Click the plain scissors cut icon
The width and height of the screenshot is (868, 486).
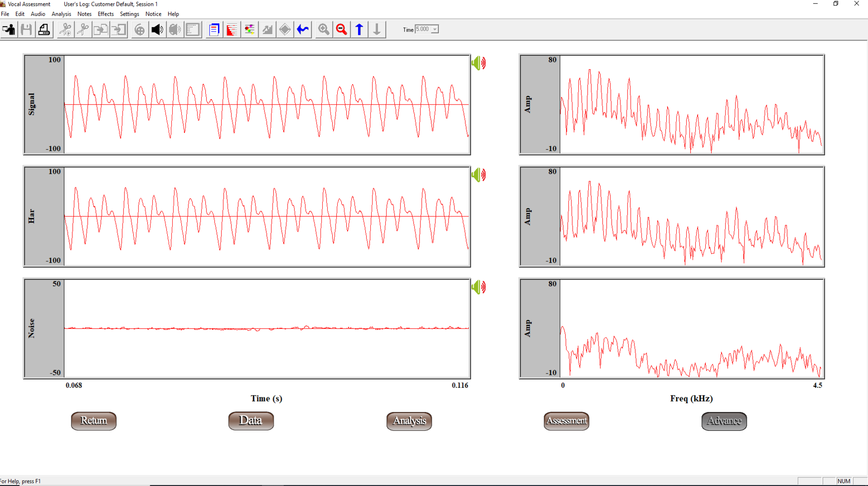pyautogui.click(x=83, y=30)
